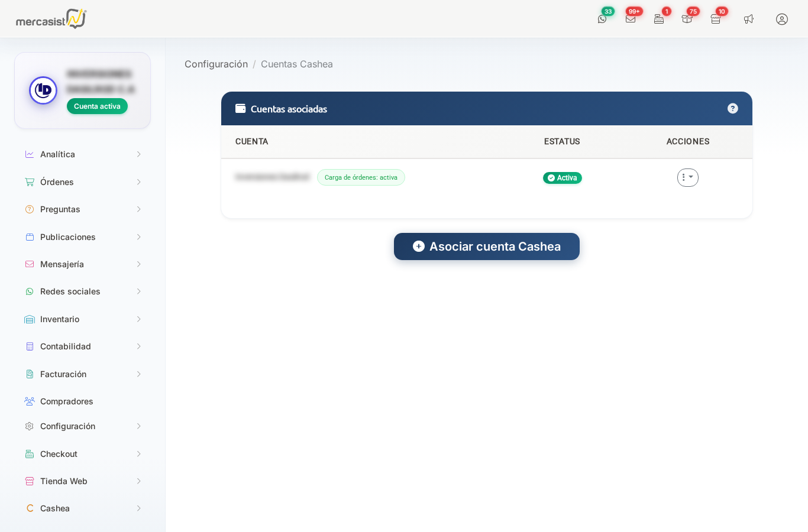Open the account actions dropdown
Image resolution: width=808 pixels, height=532 pixels.
point(687,177)
